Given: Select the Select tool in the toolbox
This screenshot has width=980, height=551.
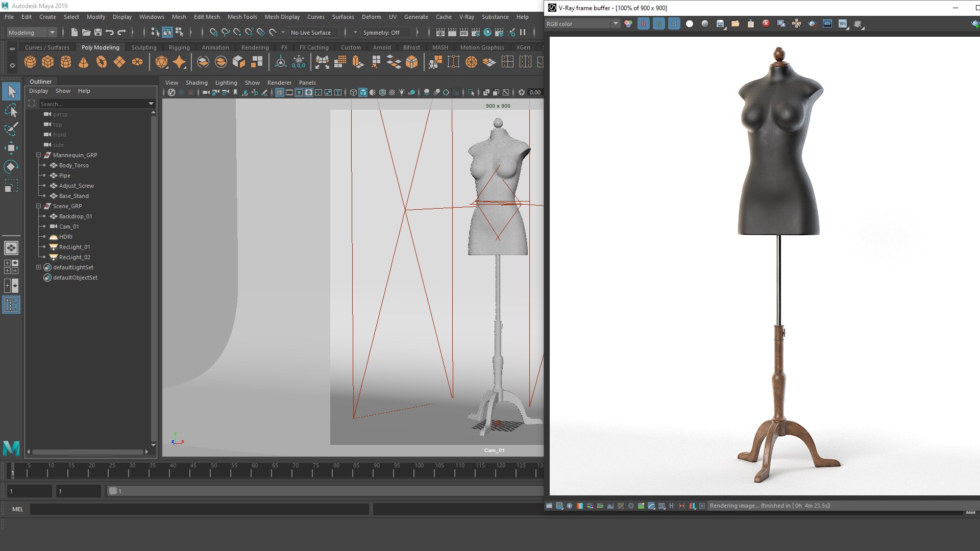Looking at the screenshot, I should tap(11, 92).
